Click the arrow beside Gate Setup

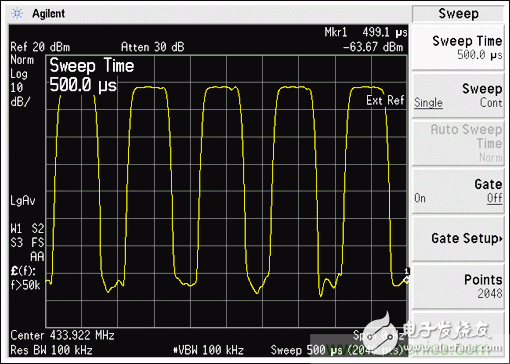pos(501,239)
